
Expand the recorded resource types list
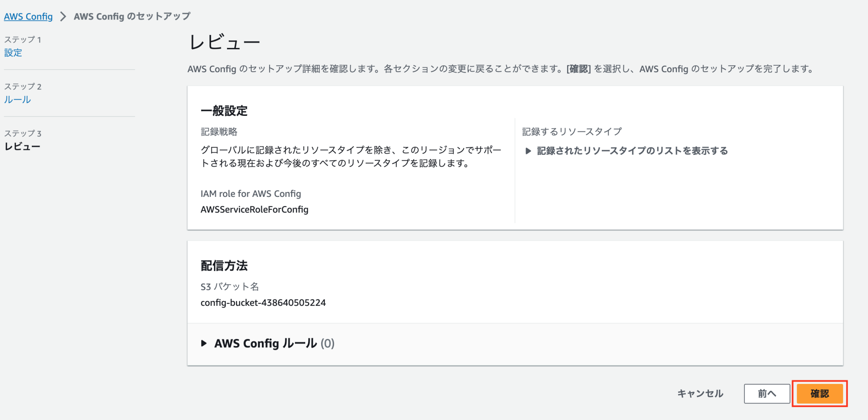[631, 150]
